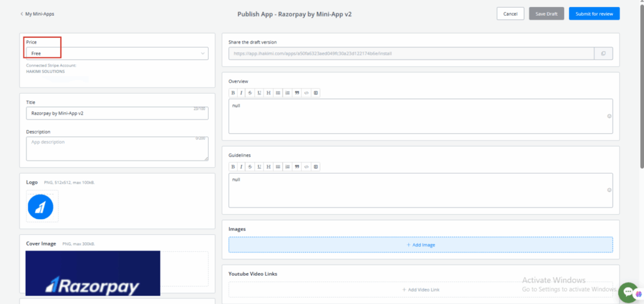Copy the draft version share link
644x304 pixels.
tap(603, 54)
